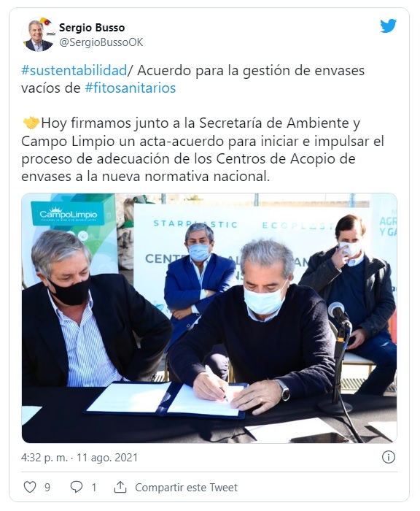The height and width of the screenshot is (511, 420).
Task: Select Compartir este Tweet
Action: pyautogui.click(x=186, y=488)
